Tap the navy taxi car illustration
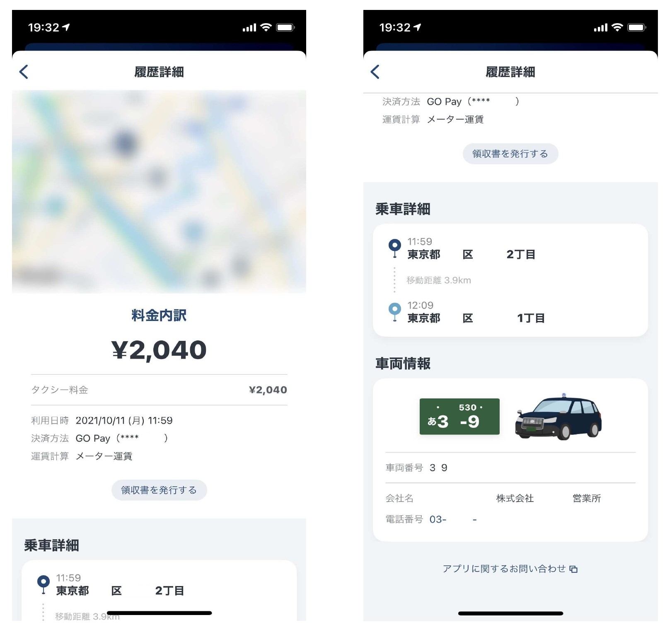 558,416
